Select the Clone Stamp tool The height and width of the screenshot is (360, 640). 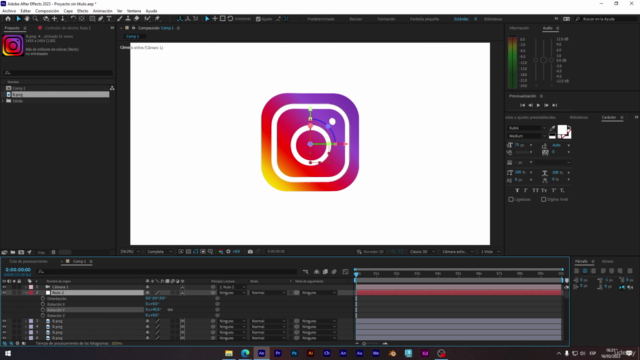[128, 19]
